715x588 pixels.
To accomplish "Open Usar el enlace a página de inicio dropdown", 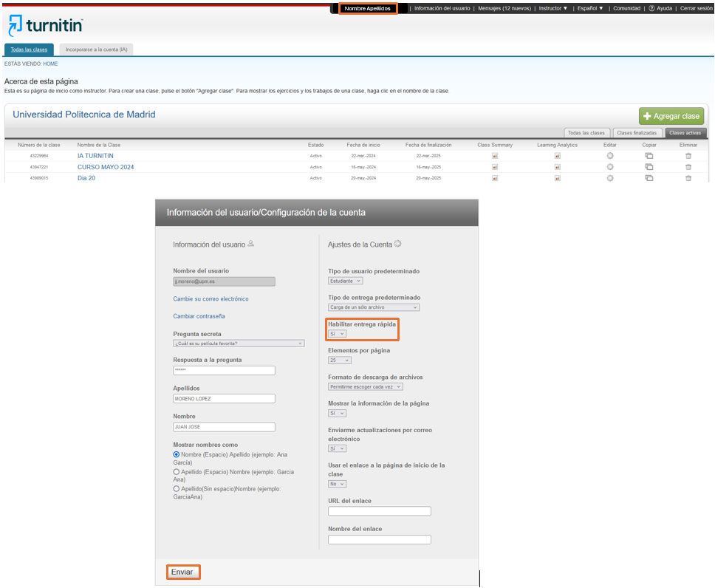I will (x=337, y=484).
